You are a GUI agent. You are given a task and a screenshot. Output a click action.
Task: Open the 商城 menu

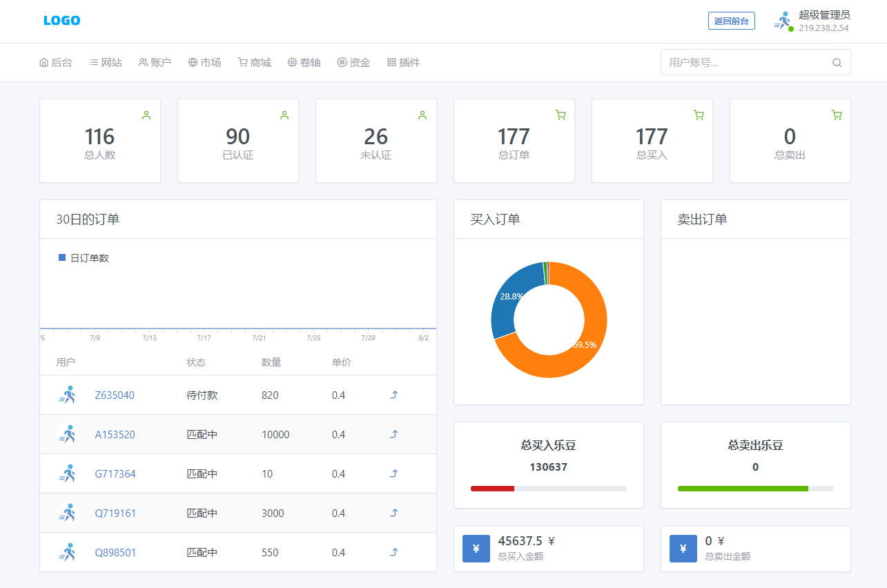tap(254, 62)
